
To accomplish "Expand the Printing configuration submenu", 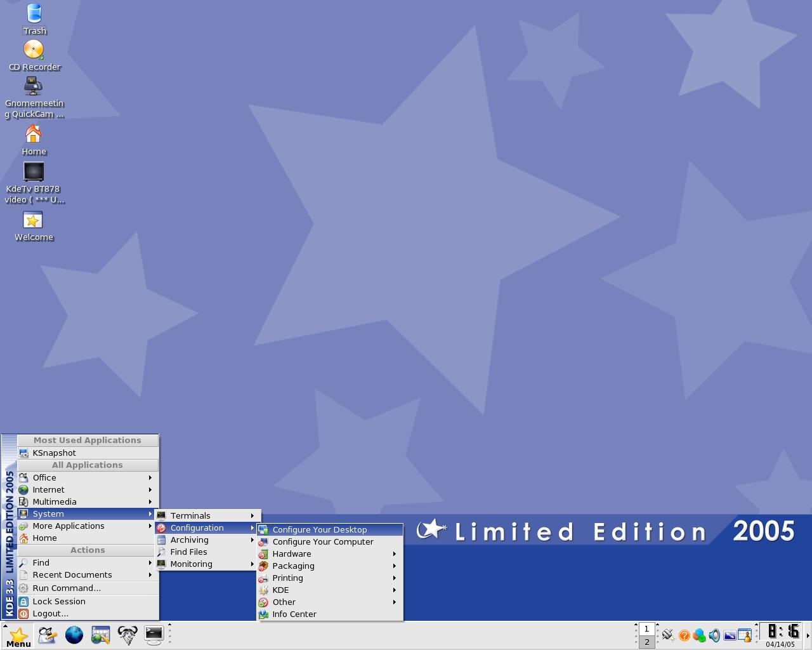I will [x=330, y=578].
